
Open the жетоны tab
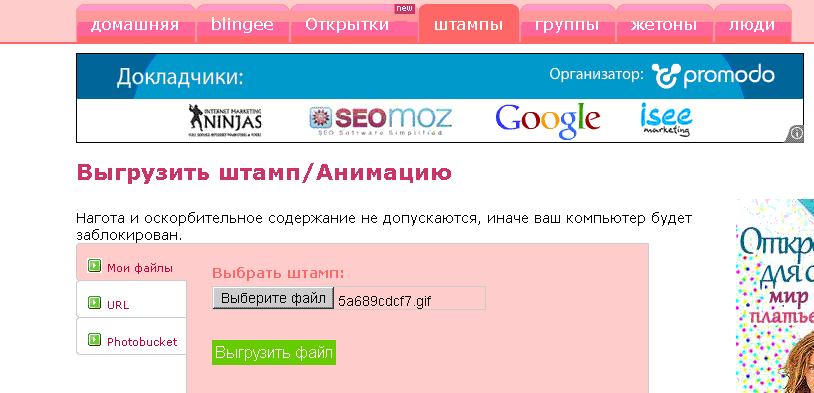pyautogui.click(x=664, y=24)
